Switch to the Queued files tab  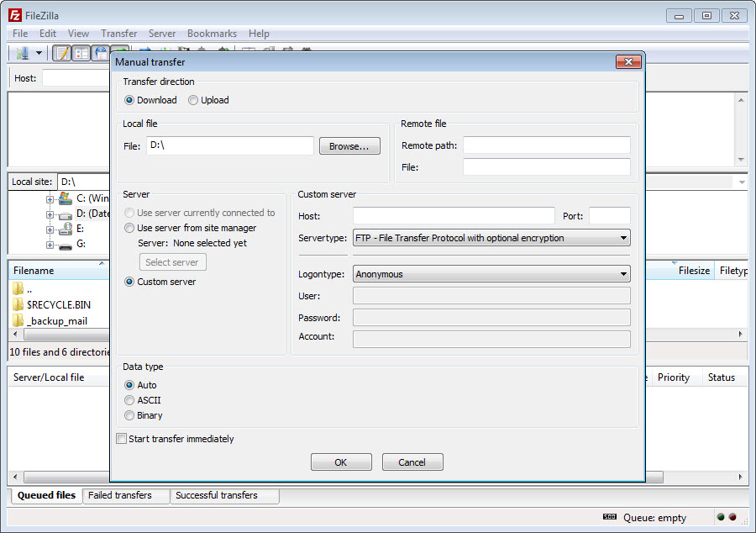point(46,495)
